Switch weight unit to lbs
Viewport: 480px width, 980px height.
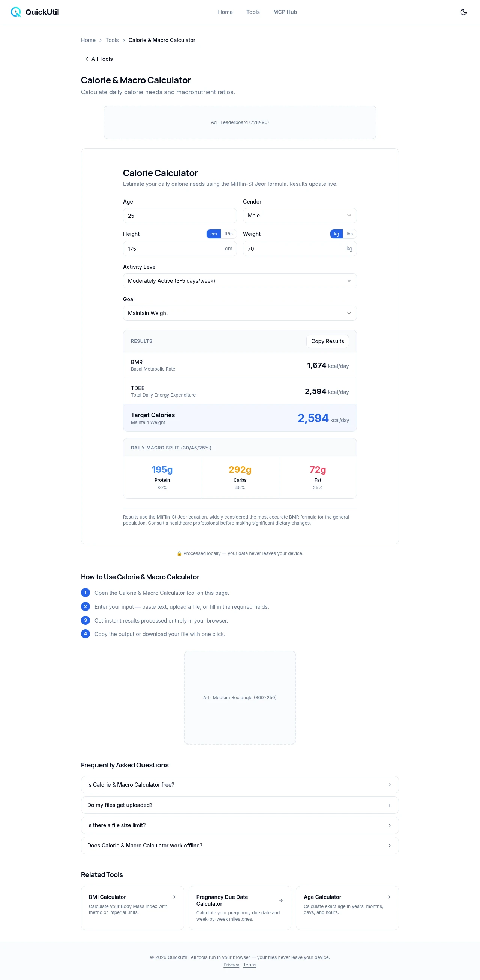349,234
